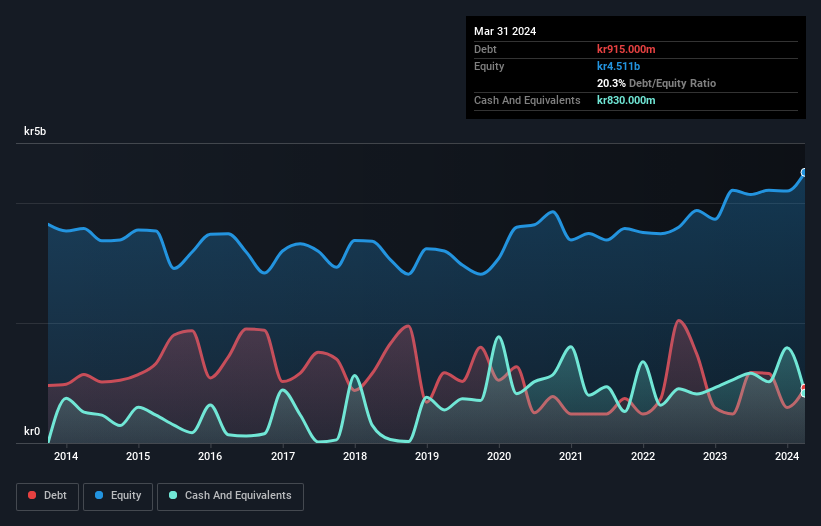This screenshot has height=526, width=821.
Task: Toggle the Debt series legend button
Action: point(48,496)
